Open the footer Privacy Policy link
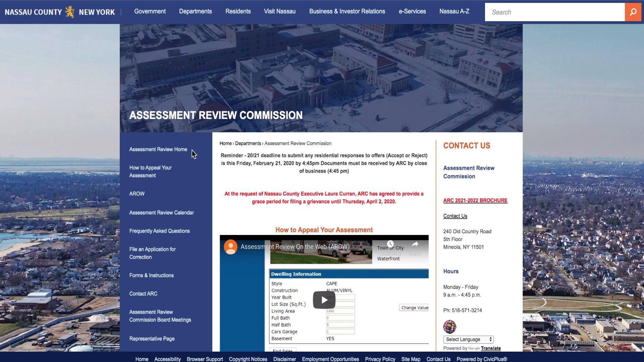Viewport: 644px width, 362px height. coord(380,359)
